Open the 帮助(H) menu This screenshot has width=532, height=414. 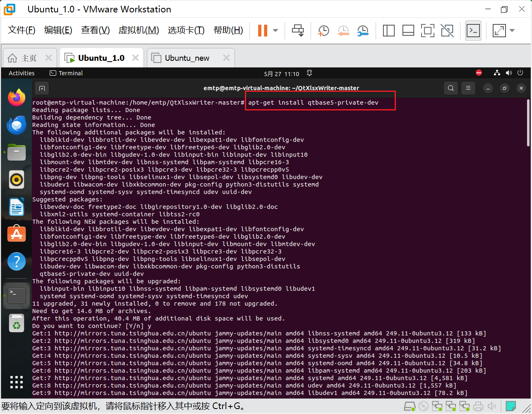228,30
